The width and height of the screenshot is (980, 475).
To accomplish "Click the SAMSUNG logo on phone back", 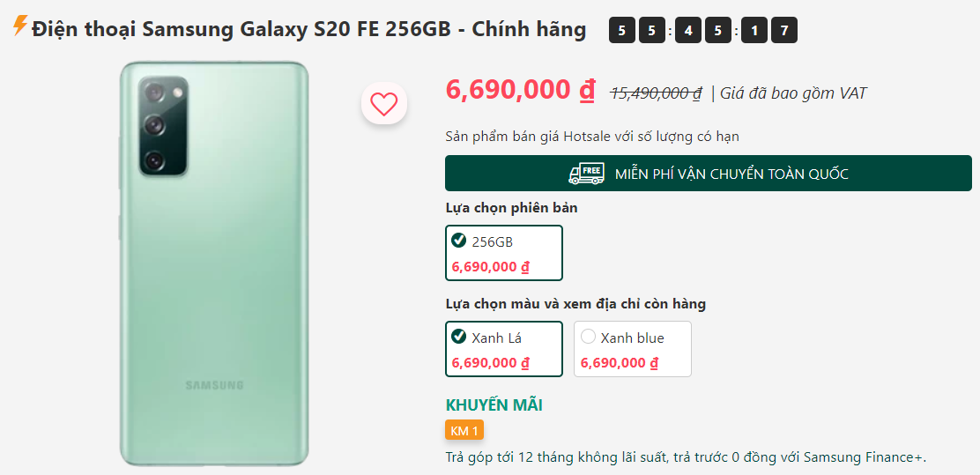I will click(x=214, y=385).
